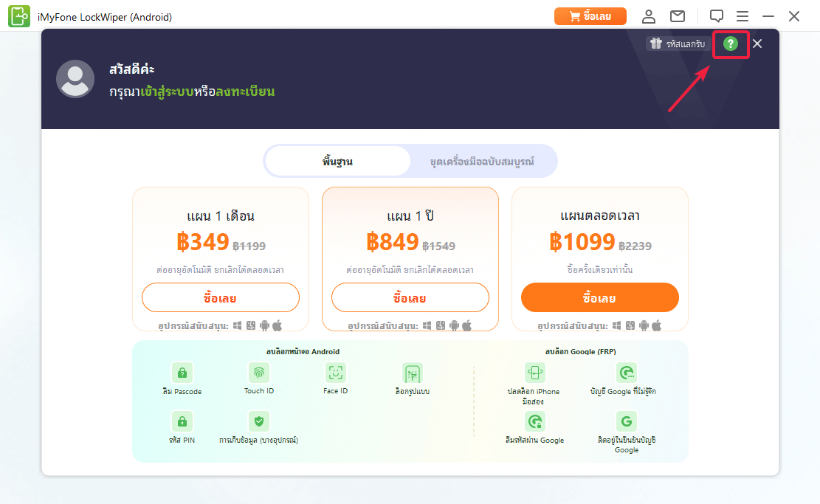
Task: Click the ลงทะเบียน register link
Action: (245, 92)
